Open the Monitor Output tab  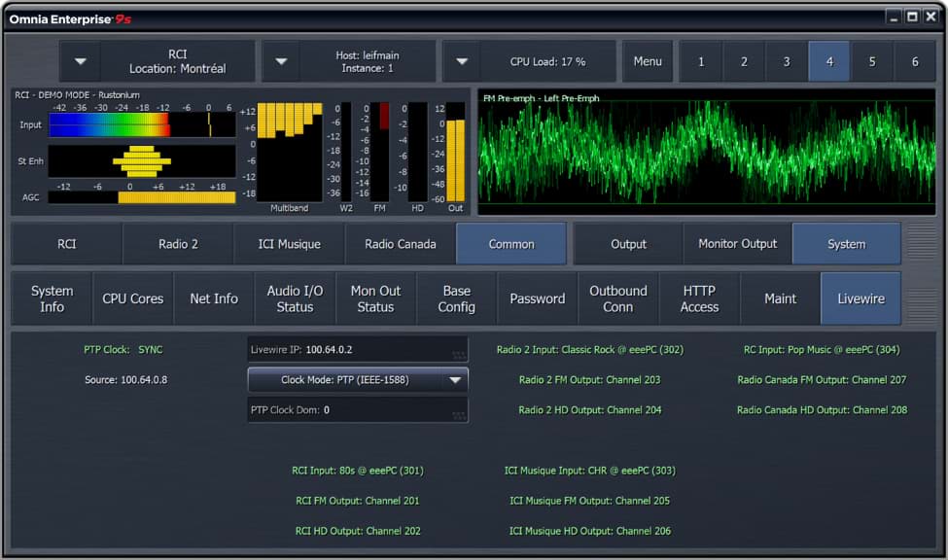click(738, 244)
